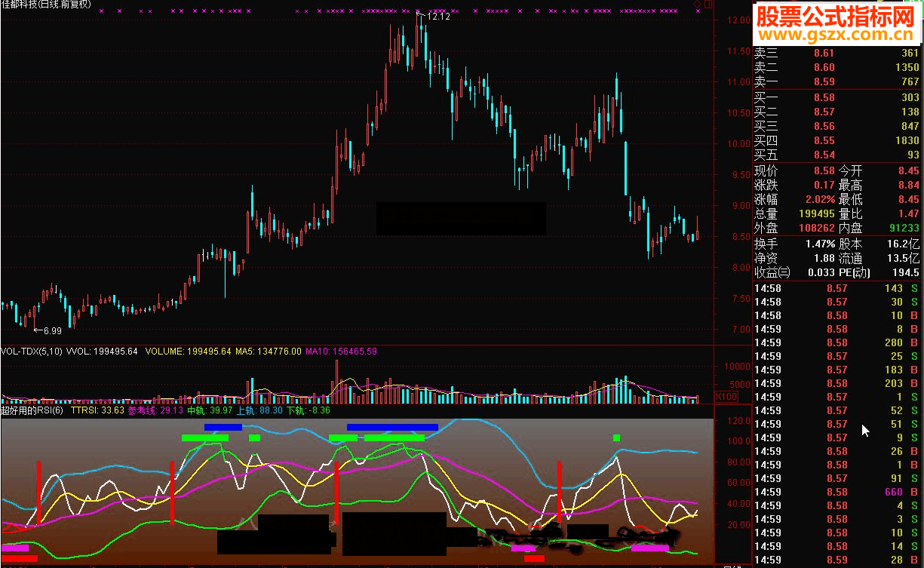Click the diamond icon above the price axis

(x=698, y=5)
